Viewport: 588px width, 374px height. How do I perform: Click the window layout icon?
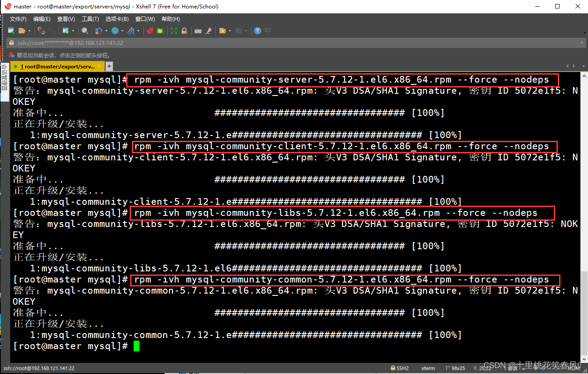point(238,31)
